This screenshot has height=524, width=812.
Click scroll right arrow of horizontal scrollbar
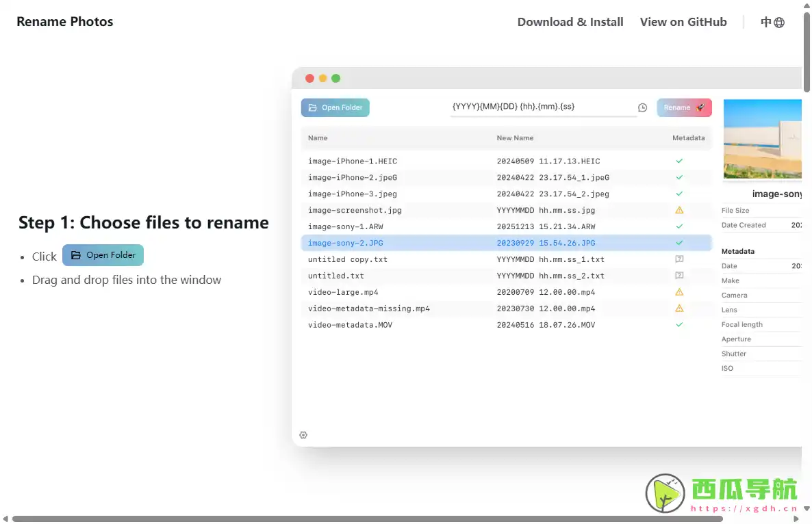[796, 519]
